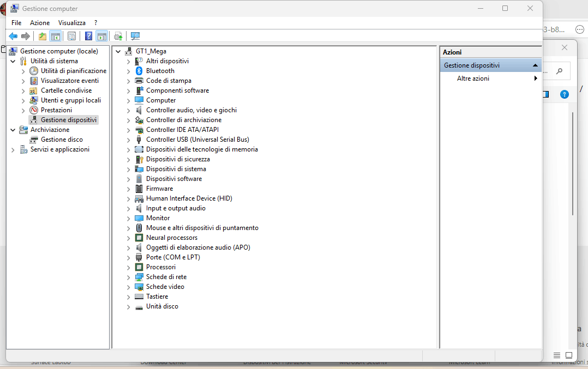Expand Servizi e applicazioni node
This screenshot has height=369, width=588.
13,150
